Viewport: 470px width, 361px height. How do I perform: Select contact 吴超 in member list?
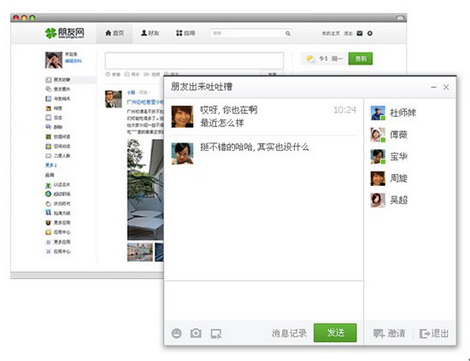[x=389, y=200]
